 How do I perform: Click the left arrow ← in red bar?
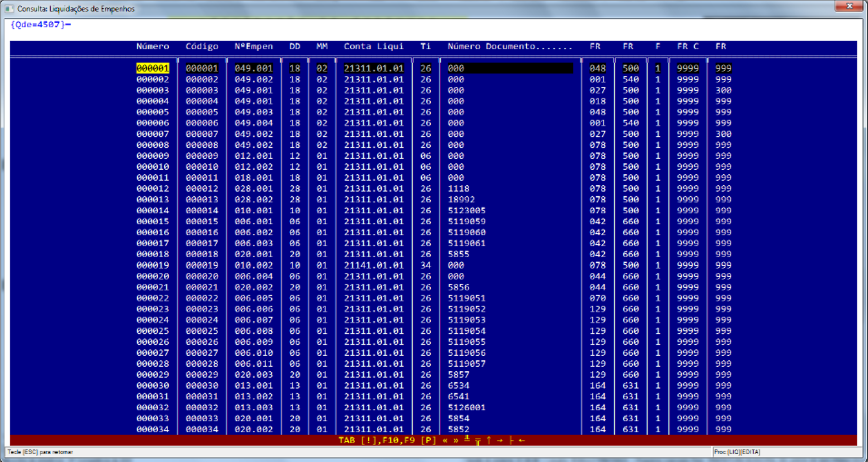pyautogui.click(x=522, y=440)
